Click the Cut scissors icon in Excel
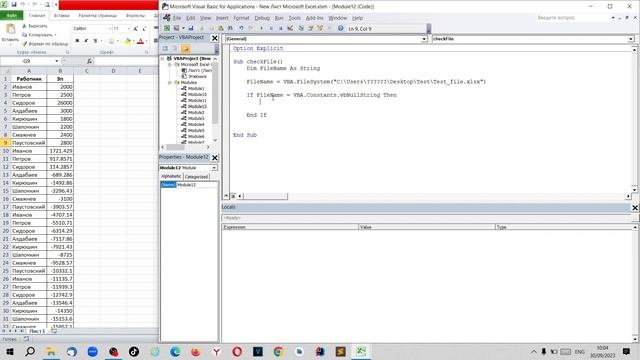Viewport: 640px width, 360px height. [24, 26]
